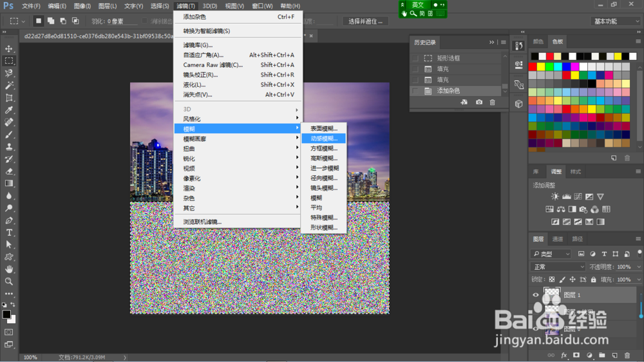Select Intersect with Selection mode button
Viewport: 644px width, 362px height.
click(75, 21)
